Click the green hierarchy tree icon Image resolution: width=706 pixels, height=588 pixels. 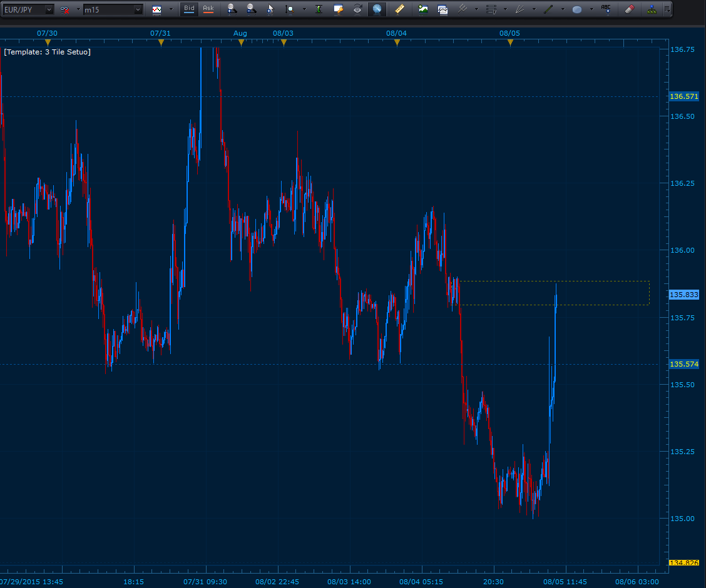tap(652, 9)
